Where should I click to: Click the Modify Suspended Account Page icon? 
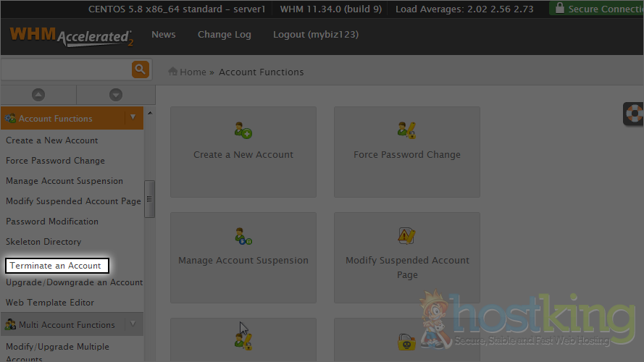click(406, 236)
